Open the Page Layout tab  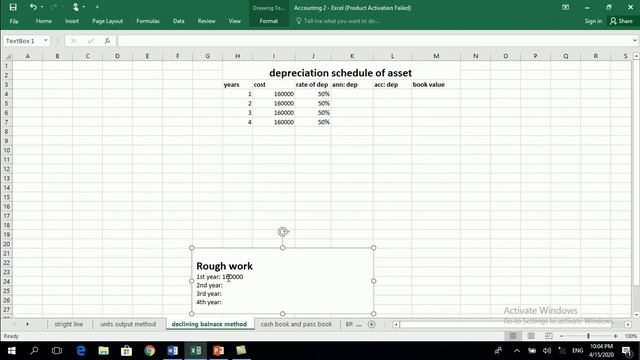pos(107,21)
